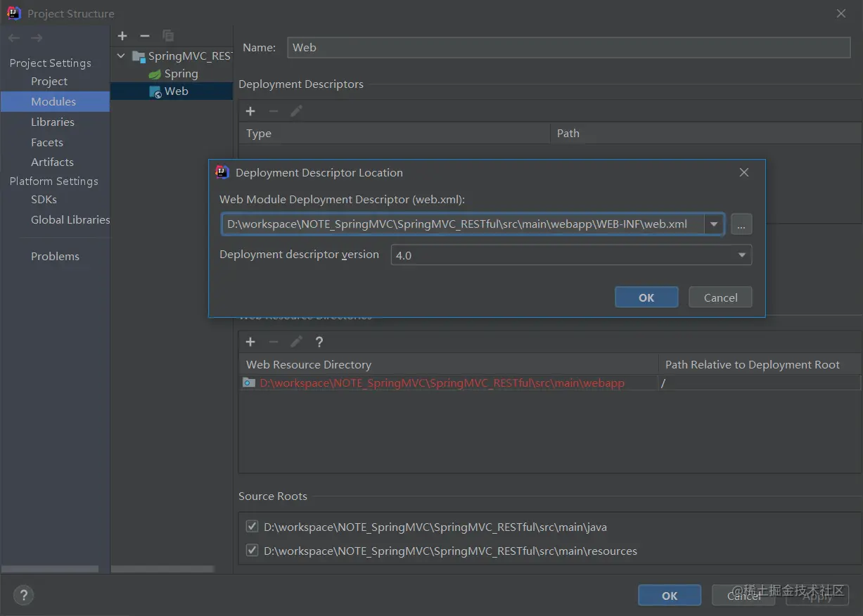
Task: Click the IntelliJ logo in dialog title
Action: 222,172
